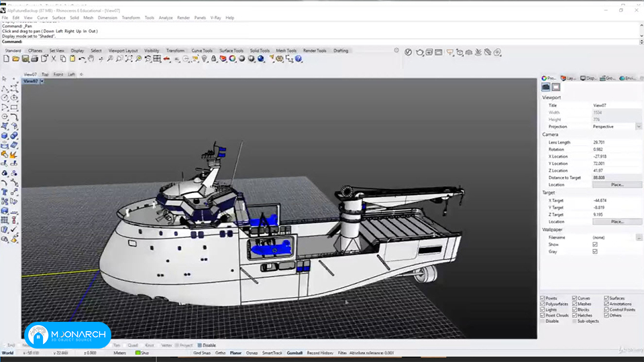Click the Paste clipboard icon
This screenshot has width=644, height=362.
coord(72,59)
